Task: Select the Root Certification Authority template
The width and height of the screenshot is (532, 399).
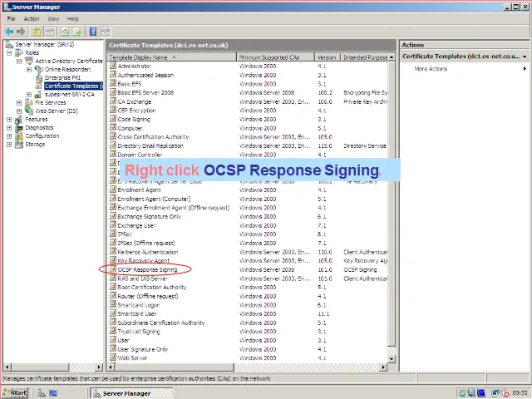Action: coord(151,287)
